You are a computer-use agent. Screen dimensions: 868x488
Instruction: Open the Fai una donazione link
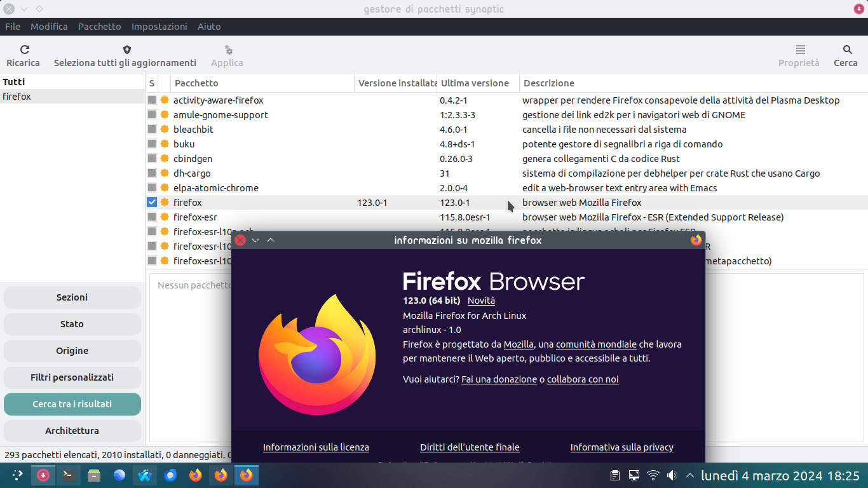click(499, 379)
